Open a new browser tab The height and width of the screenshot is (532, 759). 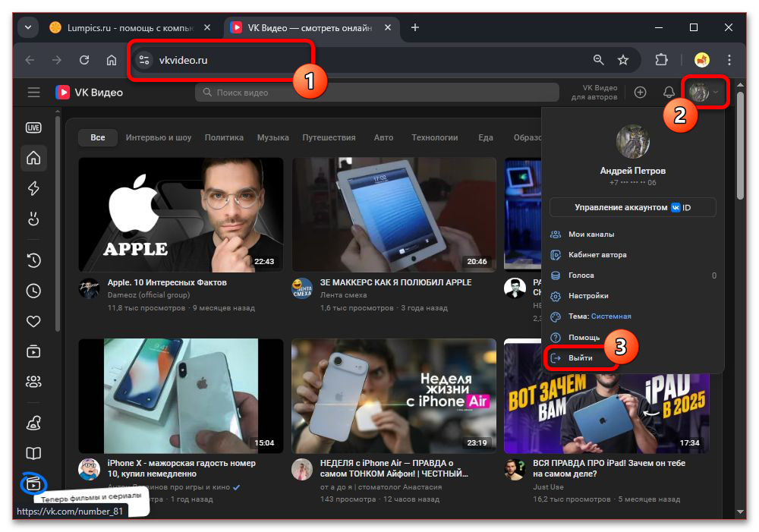tap(415, 27)
